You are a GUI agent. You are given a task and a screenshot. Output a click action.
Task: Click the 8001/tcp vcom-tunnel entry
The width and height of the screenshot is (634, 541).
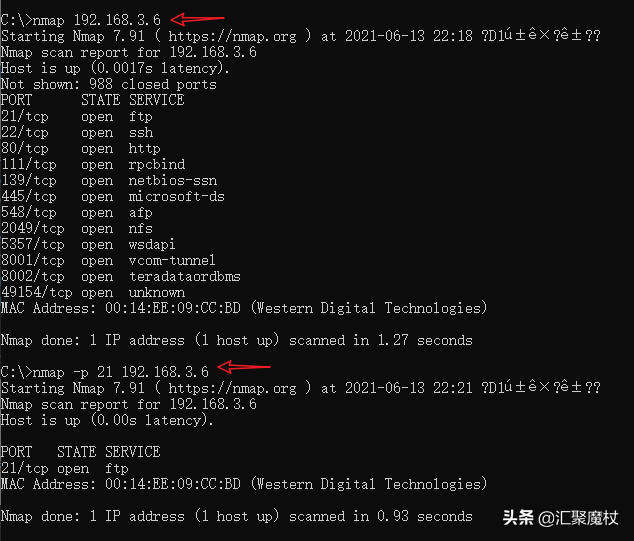point(108,260)
